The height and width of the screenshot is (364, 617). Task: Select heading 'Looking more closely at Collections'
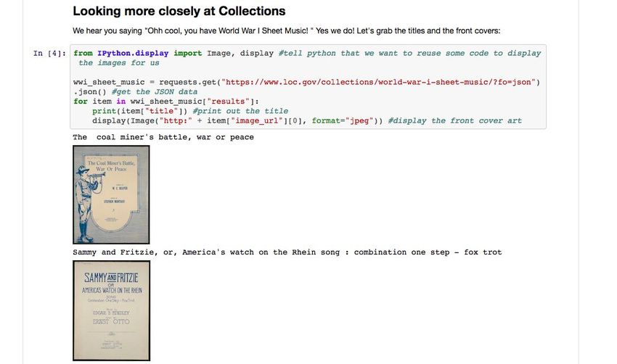[x=179, y=11]
